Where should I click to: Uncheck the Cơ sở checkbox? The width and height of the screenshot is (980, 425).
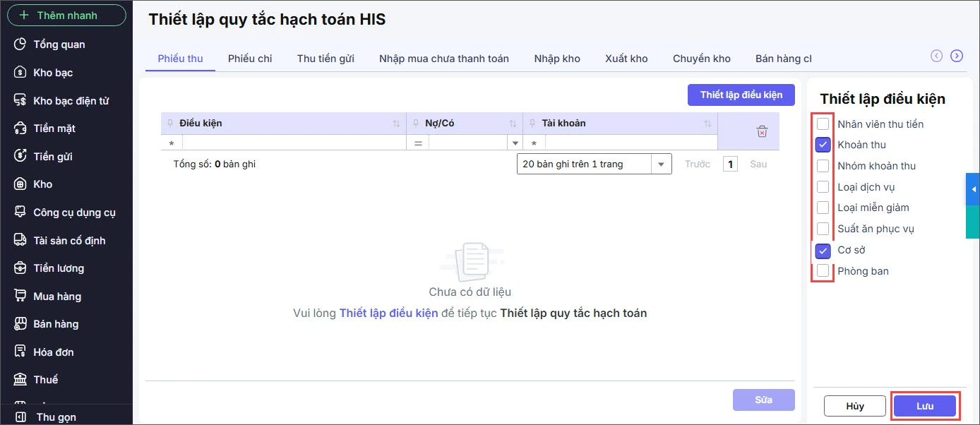tap(823, 250)
